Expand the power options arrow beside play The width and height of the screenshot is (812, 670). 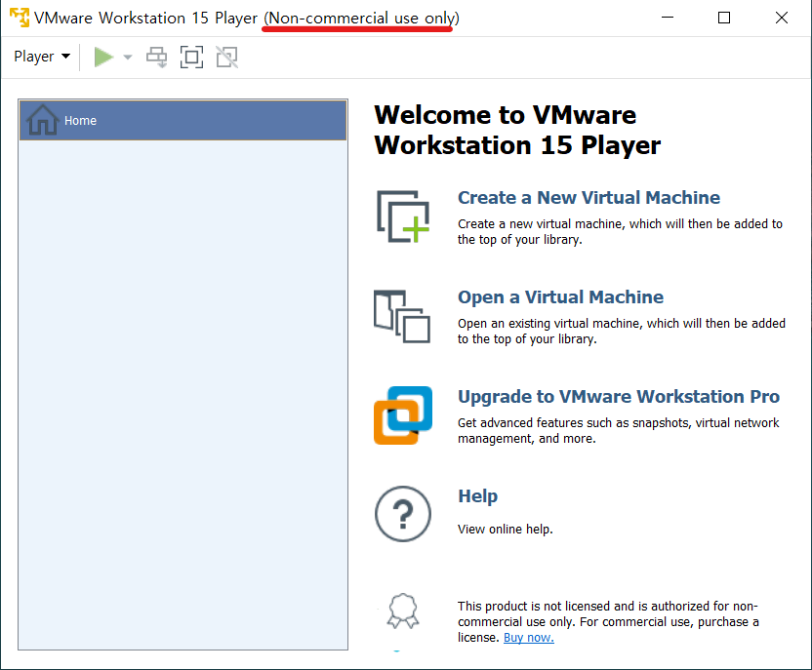(x=128, y=57)
